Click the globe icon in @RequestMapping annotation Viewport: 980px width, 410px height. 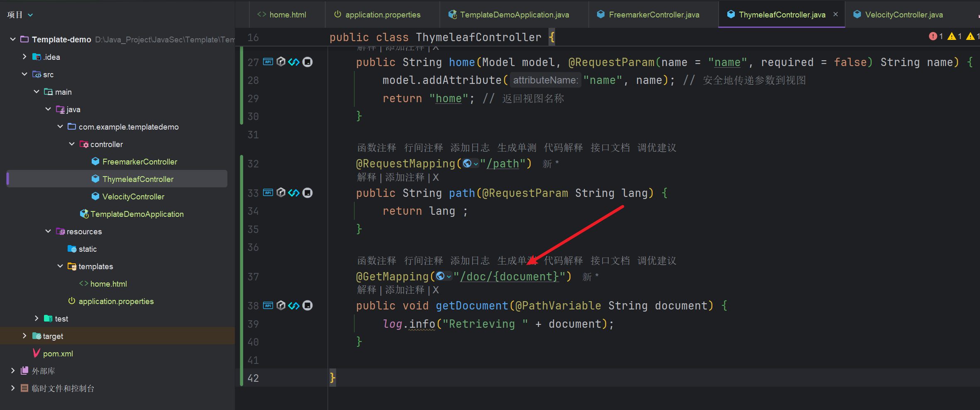467,164
